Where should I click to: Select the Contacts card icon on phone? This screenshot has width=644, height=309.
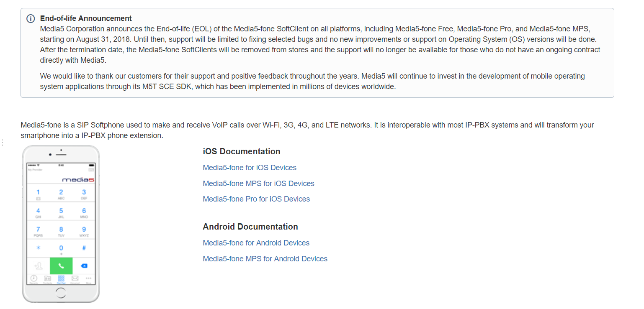point(47,278)
